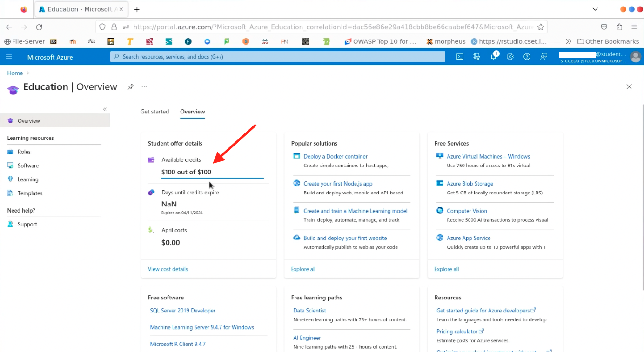
Task: Open the list all tabs dropdown arrow
Action: click(595, 9)
